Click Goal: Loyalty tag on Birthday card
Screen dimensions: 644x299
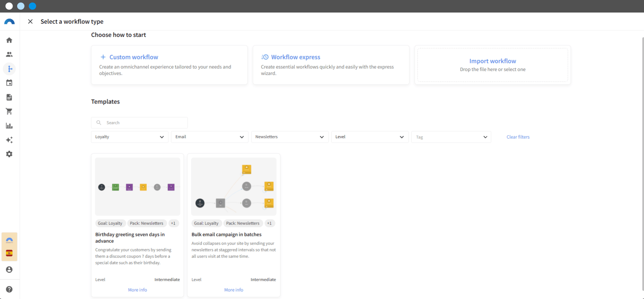(x=110, y=223)
